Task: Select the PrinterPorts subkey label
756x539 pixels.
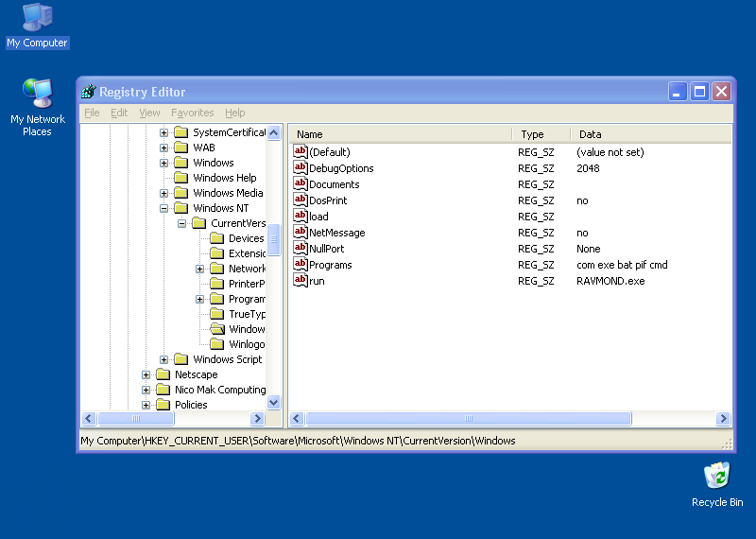Action: tap(247, 284)
